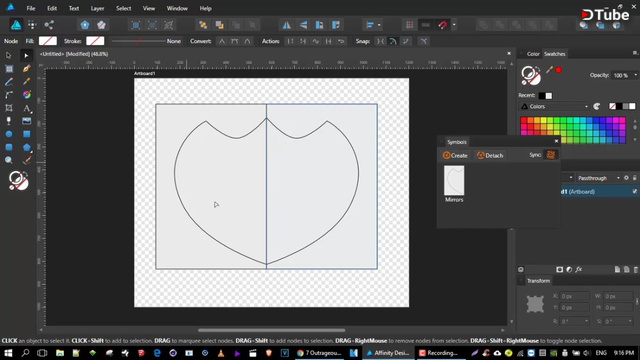640x360 pixels.
Task: Switch to the Pixel Persona icon
Action: (x=32, y=25)
